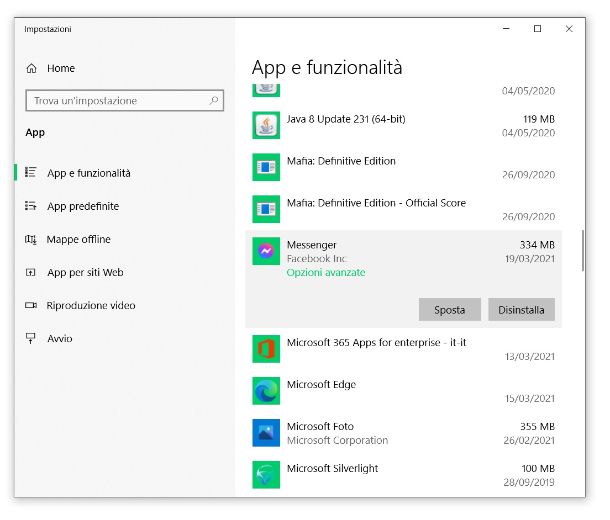Image resolution: width=610 pixels, height=520 pixels.
Task: Select Microsoft 365 Apps for enterprise entry
Action: click(x=376, y=343)
